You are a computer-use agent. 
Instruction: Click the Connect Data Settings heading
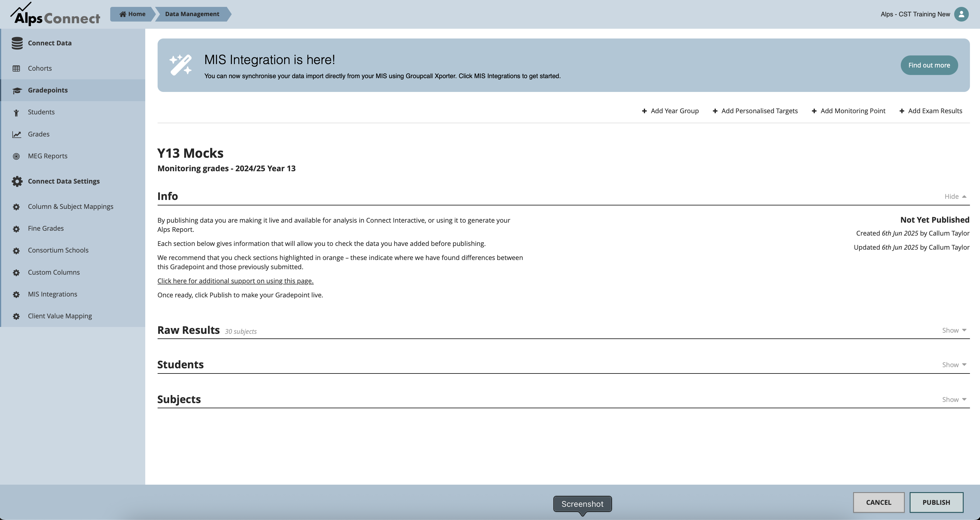pos(64,181)
